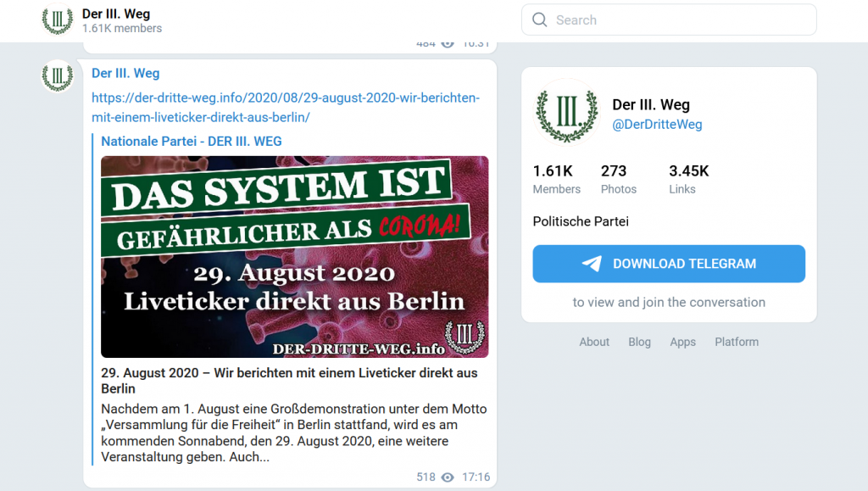
Task: Click the magnifier icon in the search box
Action: pyautogui.click(x=540, y=20)
